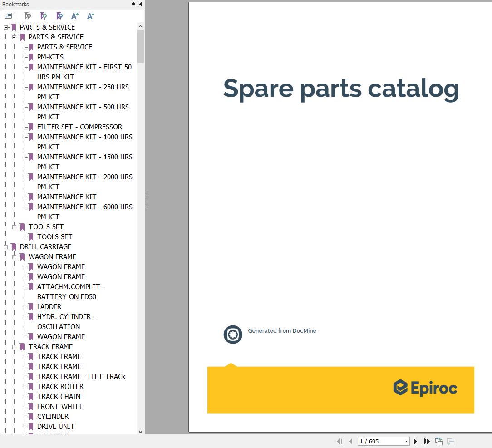Click the go to previous view icon

click(439, 441)
